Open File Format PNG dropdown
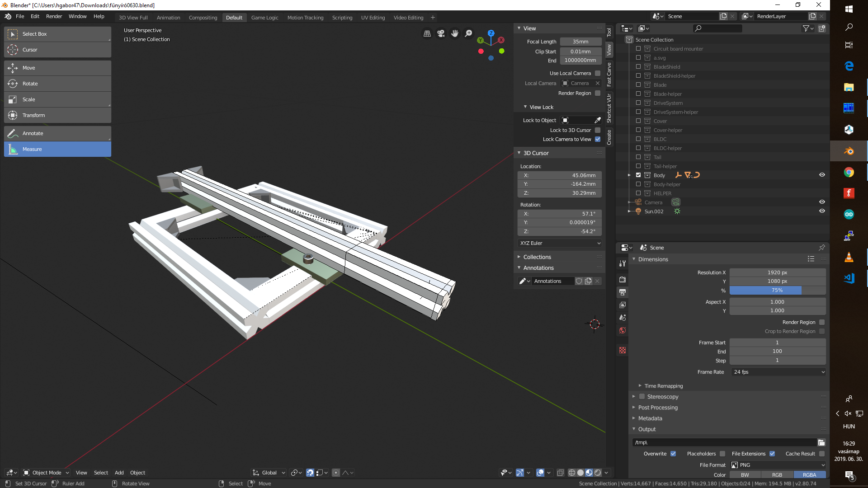Viewport: 868px width, 488px height. coord(778,465)
